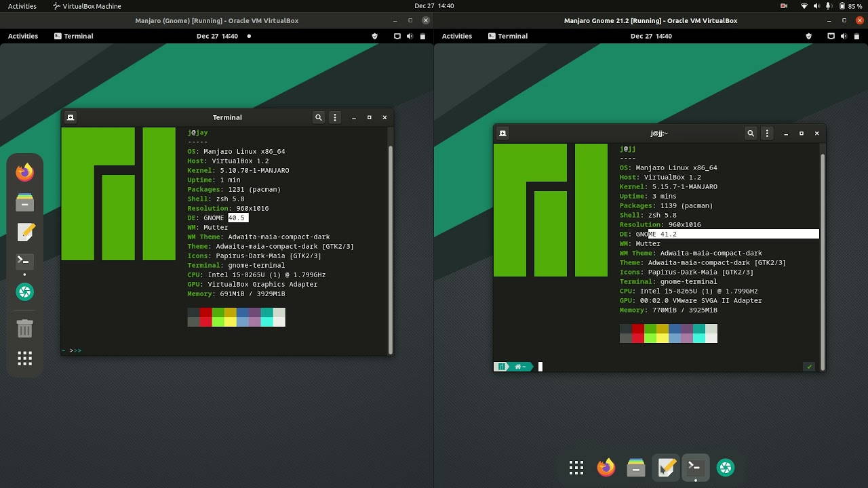Maximize the j@jj terminal window
The height and width of the screenshot is (488, 868).
click(x=801, y=134)
